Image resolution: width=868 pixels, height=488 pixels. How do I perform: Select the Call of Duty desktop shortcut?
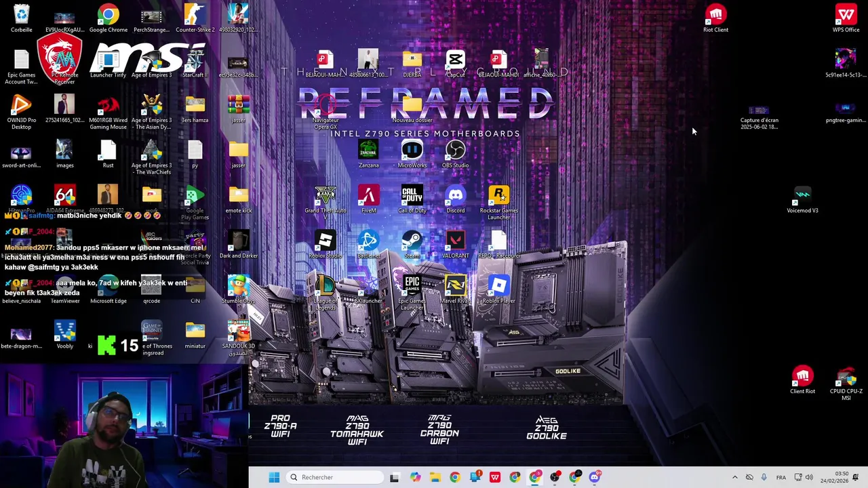412,199
